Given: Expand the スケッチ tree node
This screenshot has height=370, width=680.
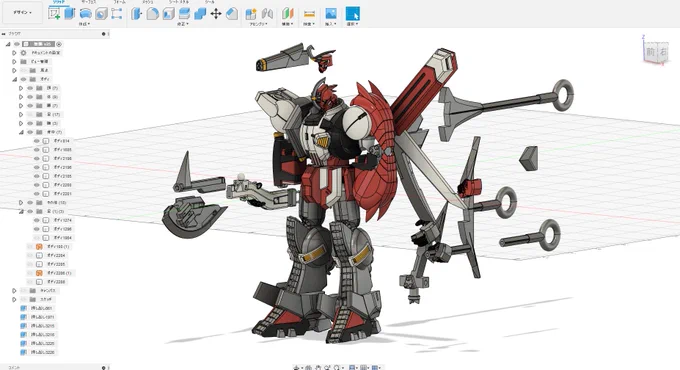Looking at the screenshot, I should pyautogui.click(x=14, y=299).
